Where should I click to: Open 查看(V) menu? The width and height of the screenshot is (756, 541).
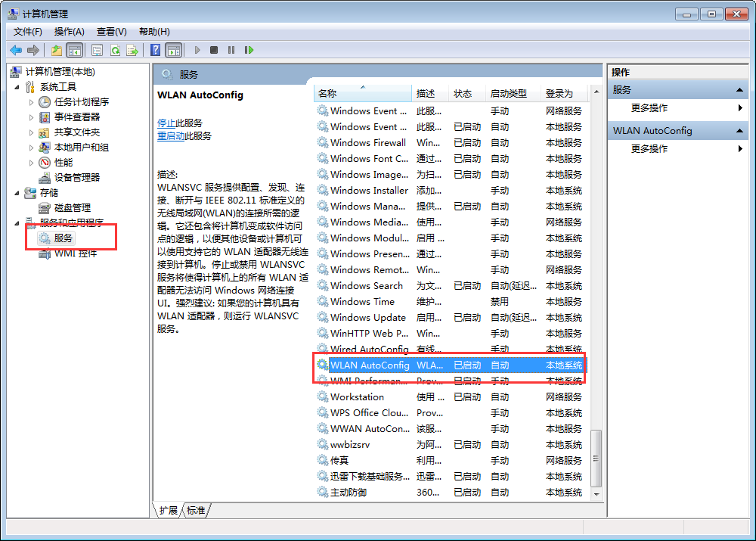click(111, 32)
